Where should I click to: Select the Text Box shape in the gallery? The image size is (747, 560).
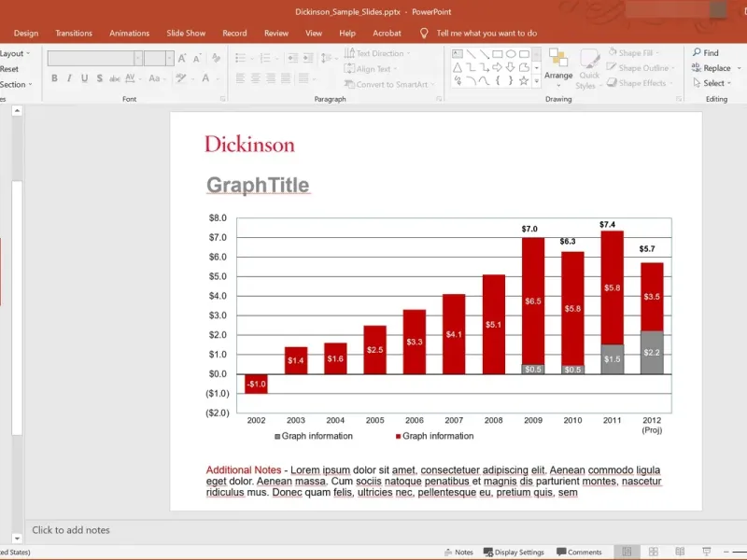(x=458, y=54)
